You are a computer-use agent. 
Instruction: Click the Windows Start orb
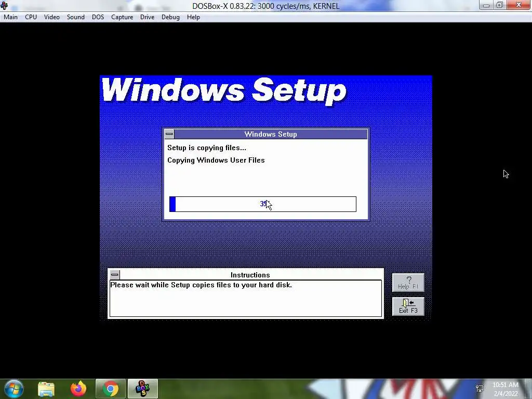click(14, 389)
